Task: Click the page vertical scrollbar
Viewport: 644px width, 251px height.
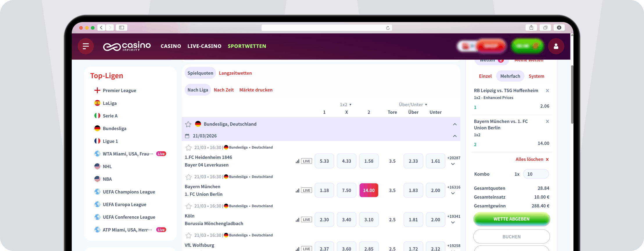Action: pyautogui.click(x=572, y=95)
